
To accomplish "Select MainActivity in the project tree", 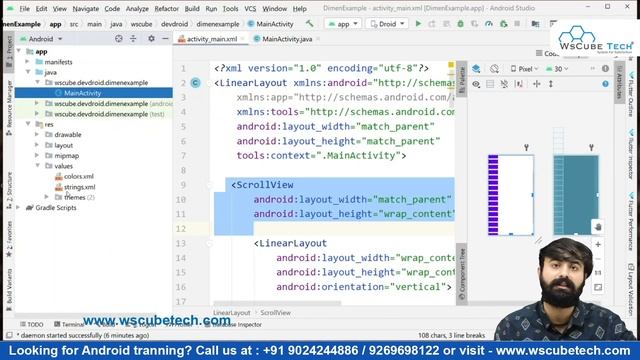I will pos(82,93).
